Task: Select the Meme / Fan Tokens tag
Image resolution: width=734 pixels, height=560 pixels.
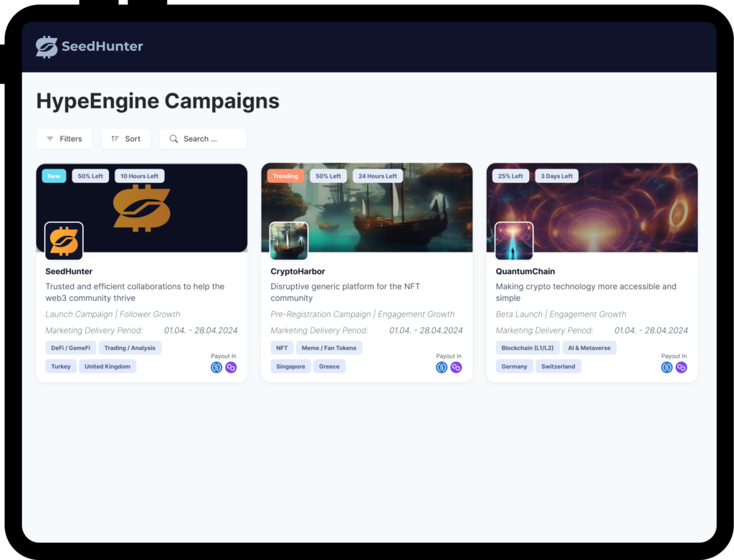Action: click(329, 348)
